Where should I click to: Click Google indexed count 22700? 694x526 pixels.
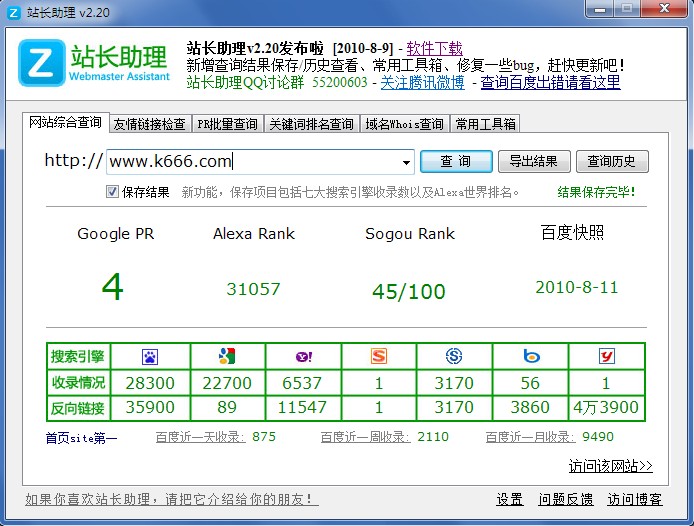click(227, 383)
